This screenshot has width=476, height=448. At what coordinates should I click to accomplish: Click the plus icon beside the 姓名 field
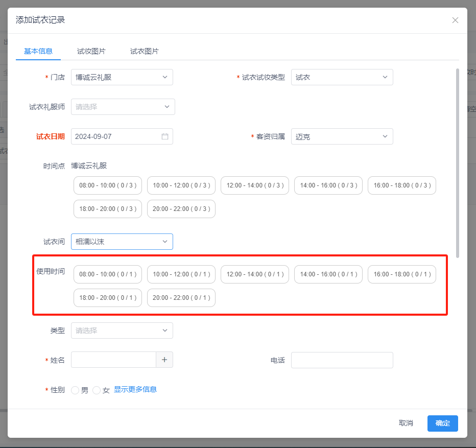coord(164,360)
